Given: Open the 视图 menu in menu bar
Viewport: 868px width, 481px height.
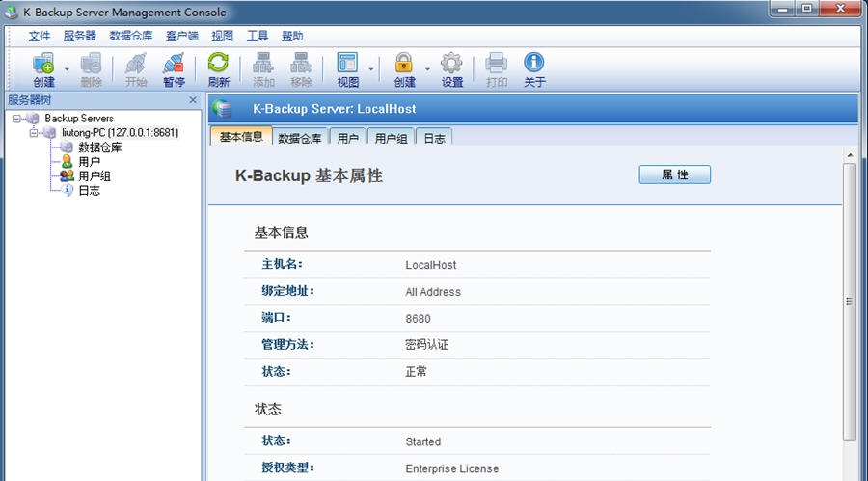Looking at the screenshot, I should pos(223,36).
